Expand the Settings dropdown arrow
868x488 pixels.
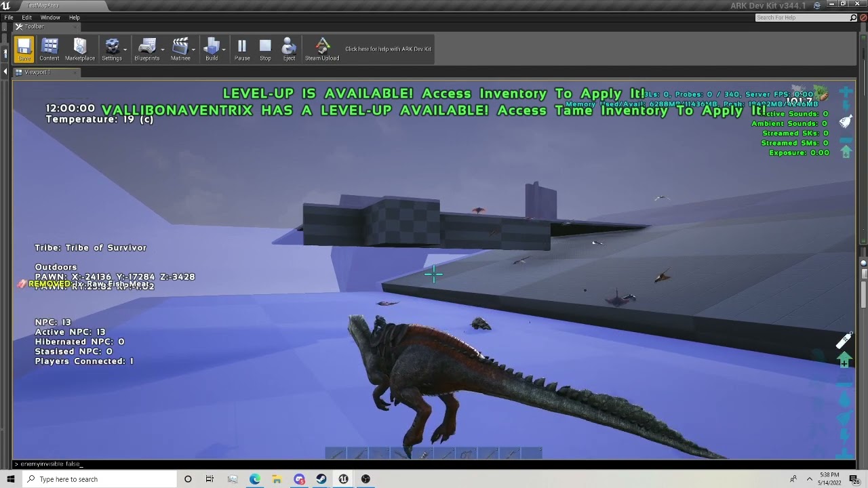(x=125, y=49)
